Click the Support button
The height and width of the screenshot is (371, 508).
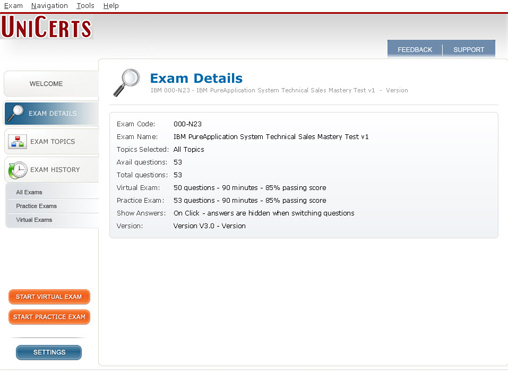coord(469,50)
